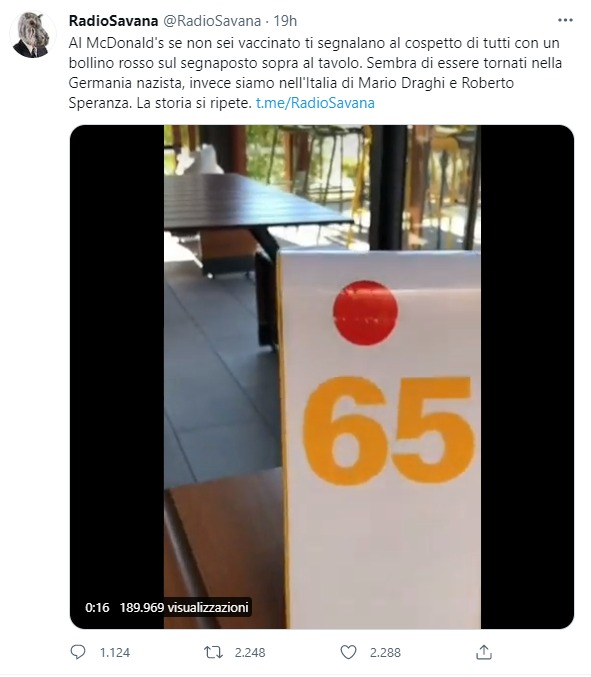Click the red sticker shown in the video

point(365,313)
